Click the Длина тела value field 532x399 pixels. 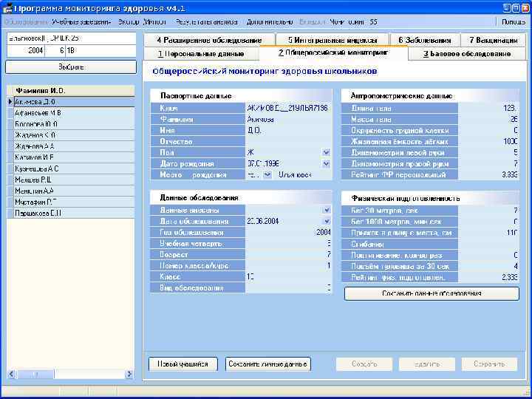[488, 108]
